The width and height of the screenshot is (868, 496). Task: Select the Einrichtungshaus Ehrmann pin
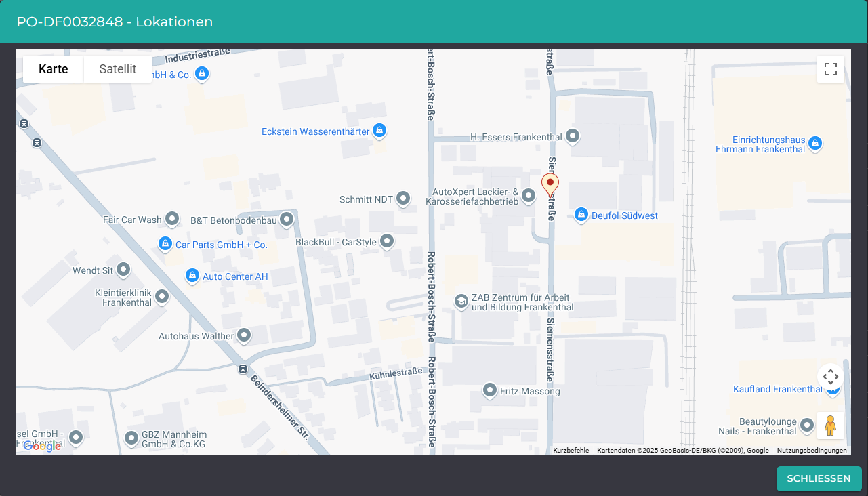coord(815,143)
